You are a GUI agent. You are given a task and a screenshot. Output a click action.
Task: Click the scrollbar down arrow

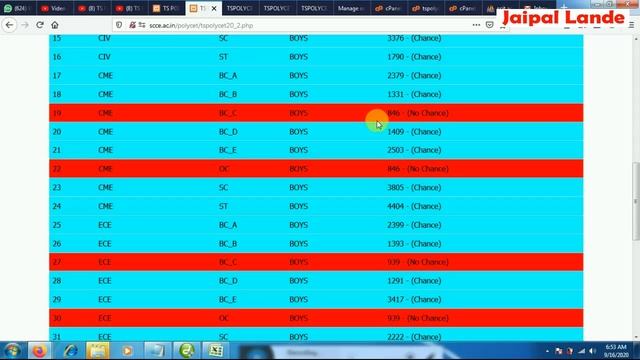click(636, 337)
